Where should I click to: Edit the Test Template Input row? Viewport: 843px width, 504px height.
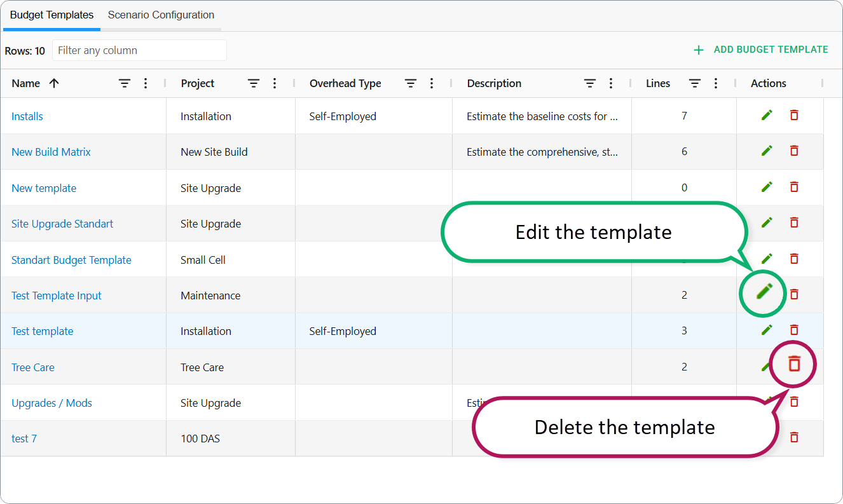pos(764,292)
